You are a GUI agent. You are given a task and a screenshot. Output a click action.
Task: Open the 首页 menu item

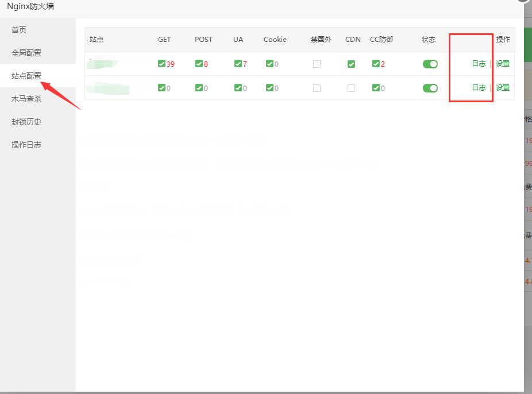click(x=19, y=30)
